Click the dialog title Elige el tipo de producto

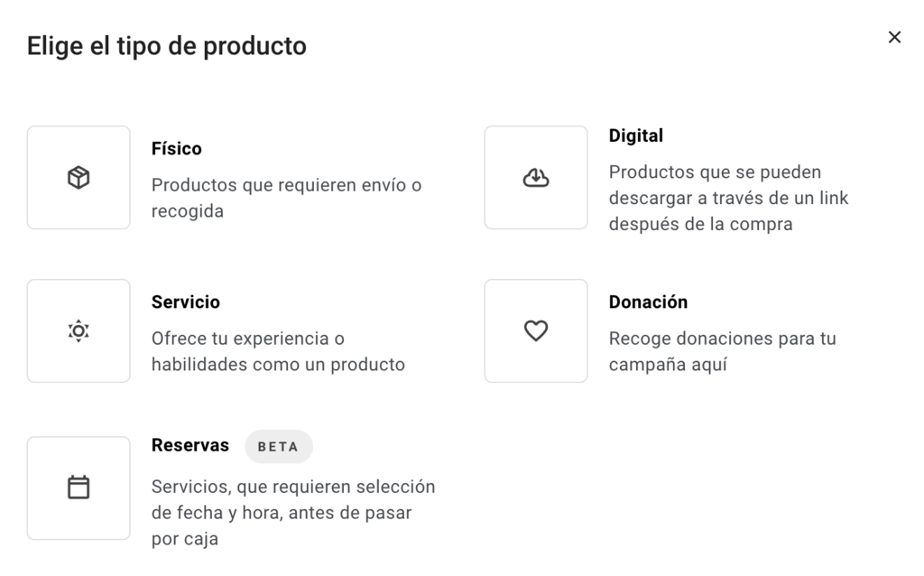click(168, 45)
